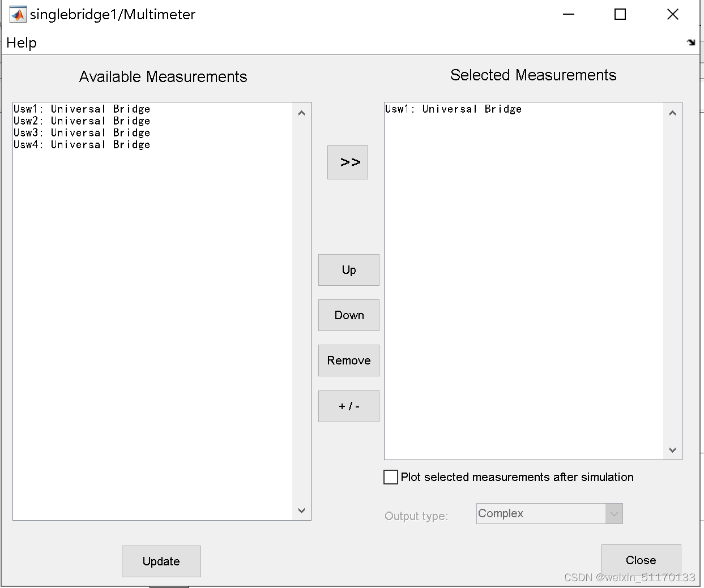Click the scroll-up arrow of Available Measurements list

(x=301, y=113)
